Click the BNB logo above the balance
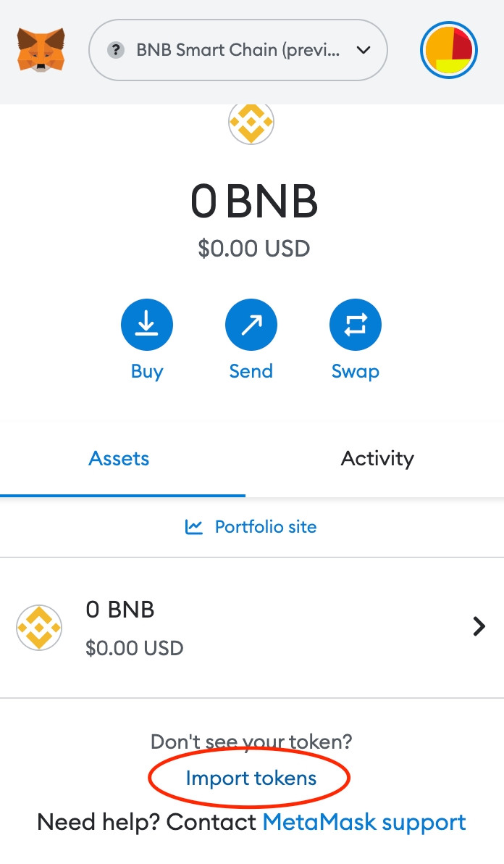The width and height of the screenshot is (504, 864). click(x=251, y=123)
